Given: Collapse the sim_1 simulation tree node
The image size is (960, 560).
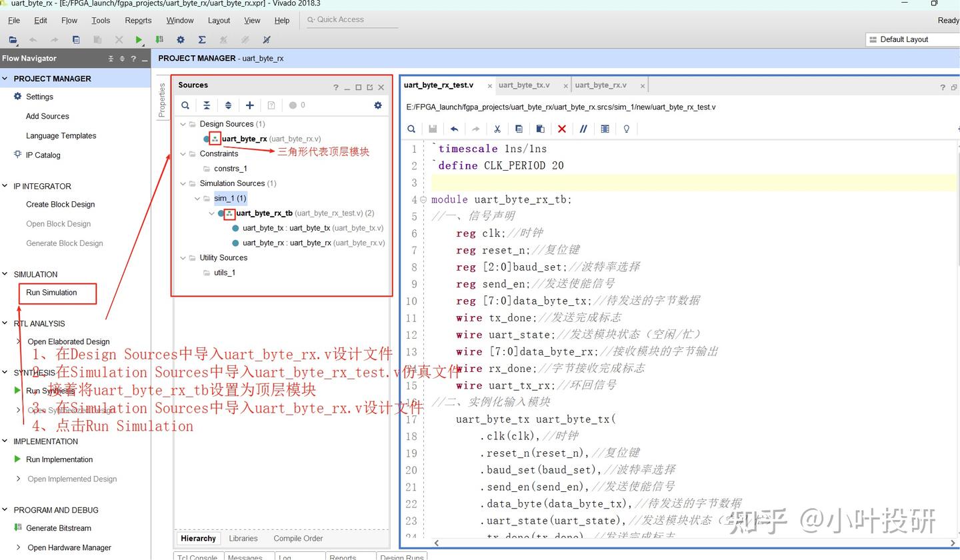Looking at the screenshot, I should (197, 198).
